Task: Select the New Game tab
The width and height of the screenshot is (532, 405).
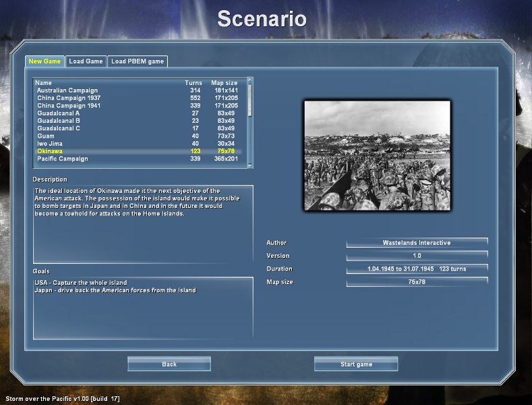Action: (x=45, y=61)
